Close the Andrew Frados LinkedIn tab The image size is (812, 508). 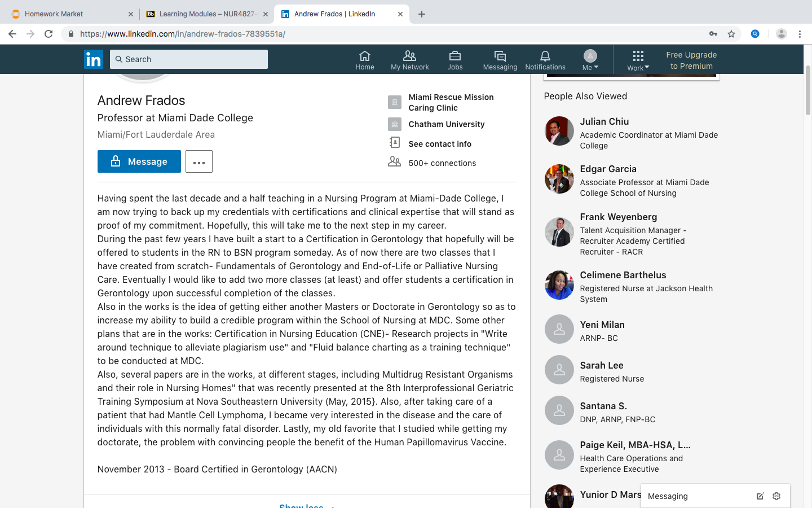click(x=400, y=14)
